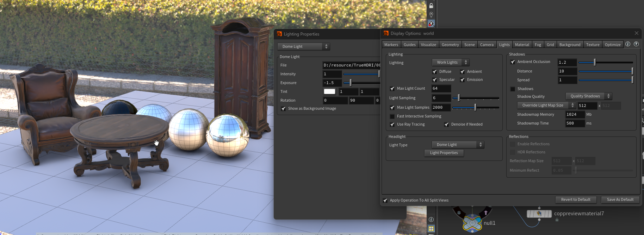Switch to the Material tab

[522, 45]
